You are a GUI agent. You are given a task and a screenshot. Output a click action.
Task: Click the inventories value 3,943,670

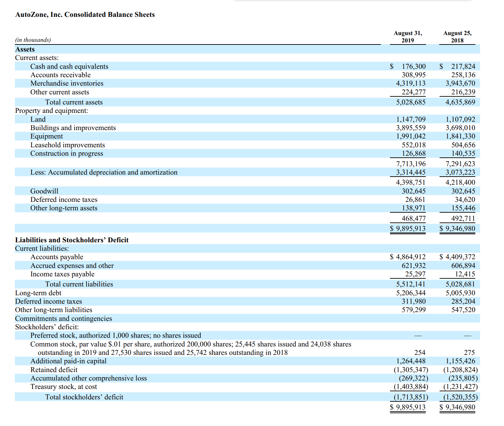460,83
